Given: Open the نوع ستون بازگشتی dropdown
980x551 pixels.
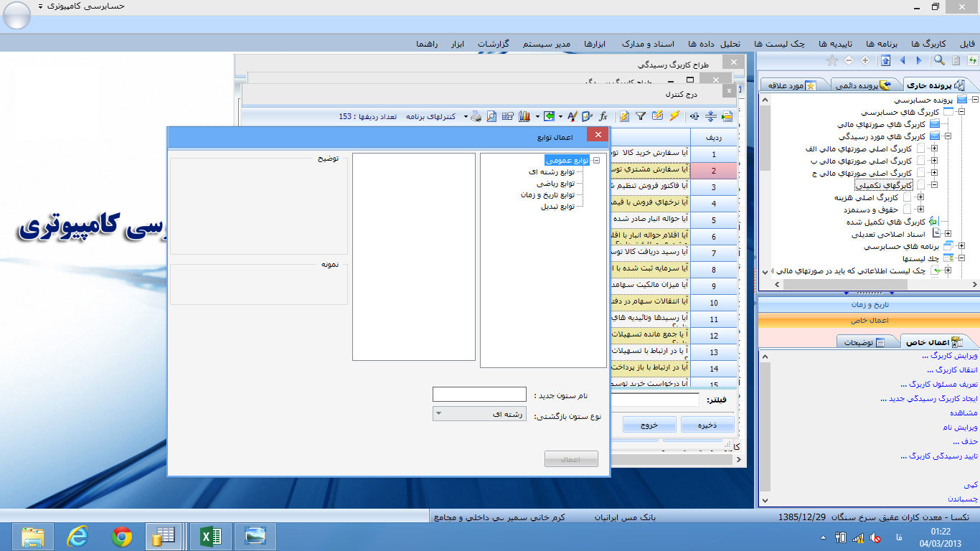Looking at the screenshot, I should (479, 414).
